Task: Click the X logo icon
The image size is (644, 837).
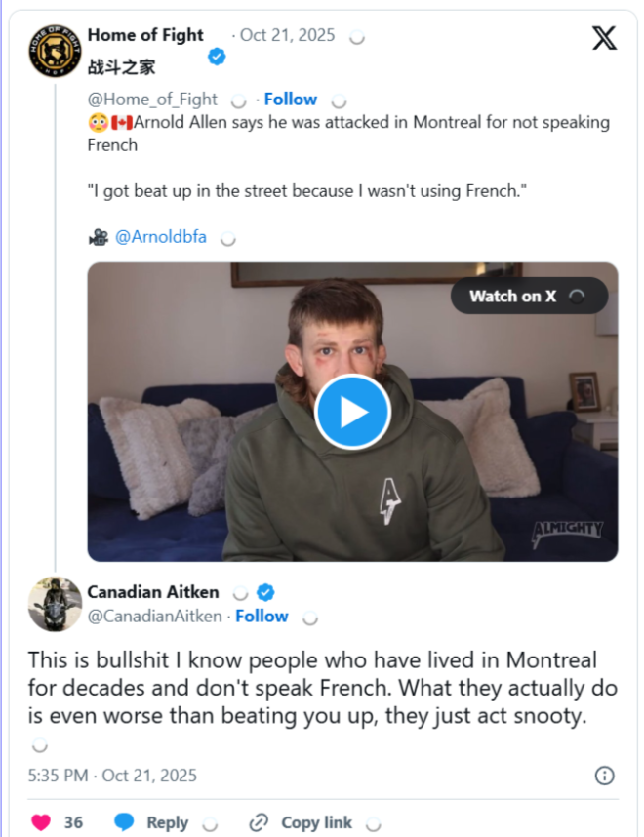Action: coord(604,38)
